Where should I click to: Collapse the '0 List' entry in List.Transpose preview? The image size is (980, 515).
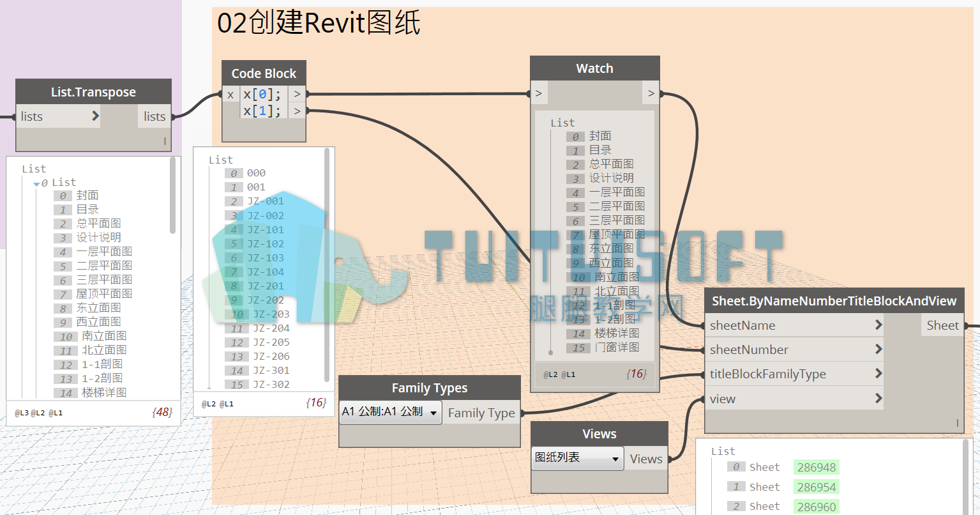[36, 183]
